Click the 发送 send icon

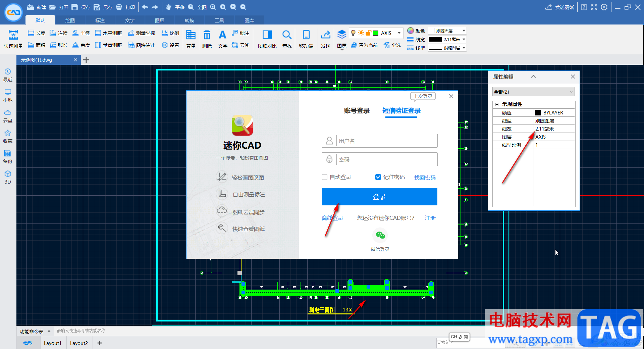point(326,39)
